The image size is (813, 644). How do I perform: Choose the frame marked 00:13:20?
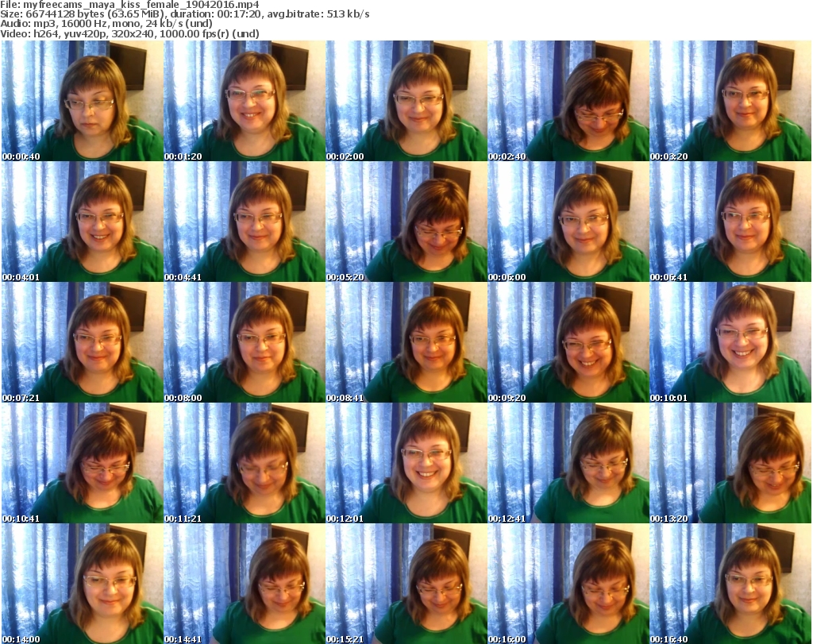(730, 463)
